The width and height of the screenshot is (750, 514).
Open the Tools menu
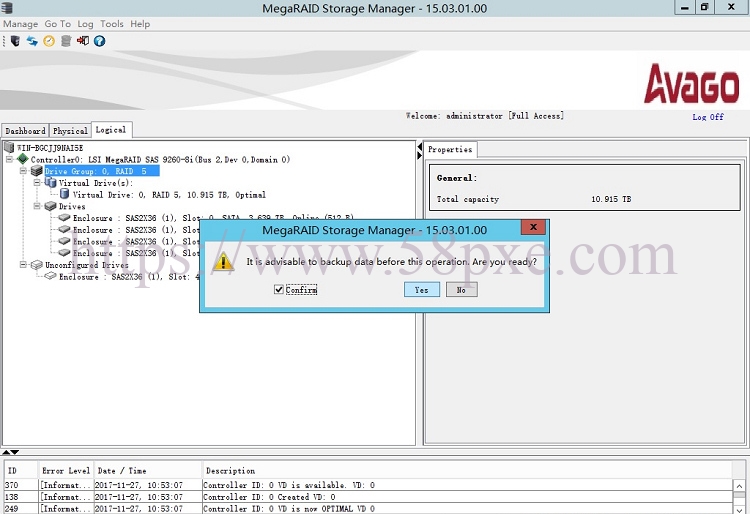click(x=112, y=24)
